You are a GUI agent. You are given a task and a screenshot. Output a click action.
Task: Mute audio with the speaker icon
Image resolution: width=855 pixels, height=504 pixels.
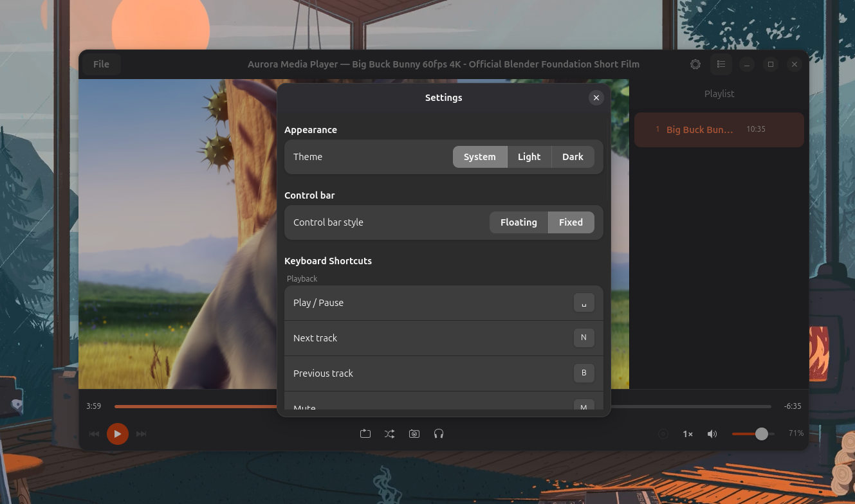pyautogui.click(x=712, y=433)
